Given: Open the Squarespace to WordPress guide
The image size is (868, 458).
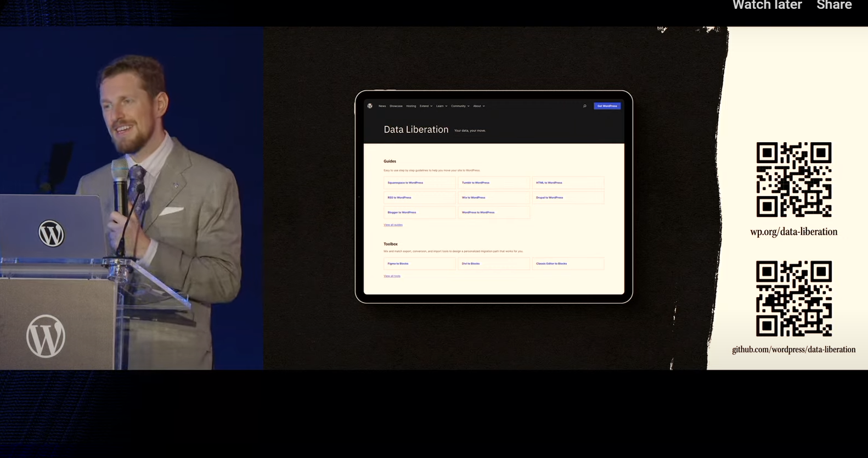Looking at the screenshot, I should (x=420, y=183).
